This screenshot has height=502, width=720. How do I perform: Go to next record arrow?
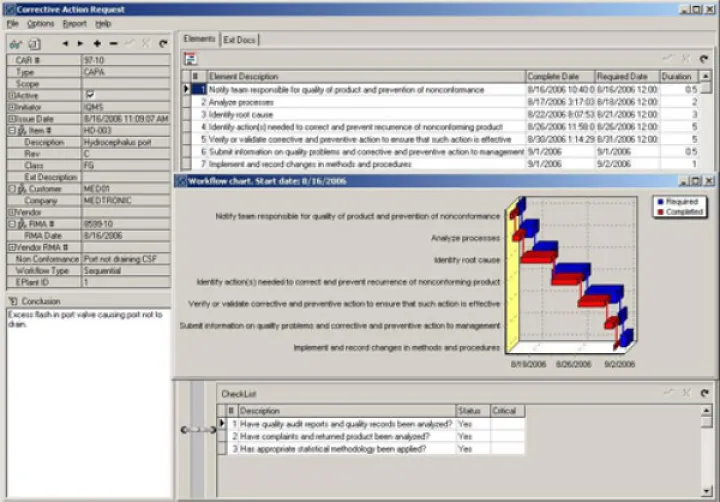pyautogui.click(x=81, y=44)
